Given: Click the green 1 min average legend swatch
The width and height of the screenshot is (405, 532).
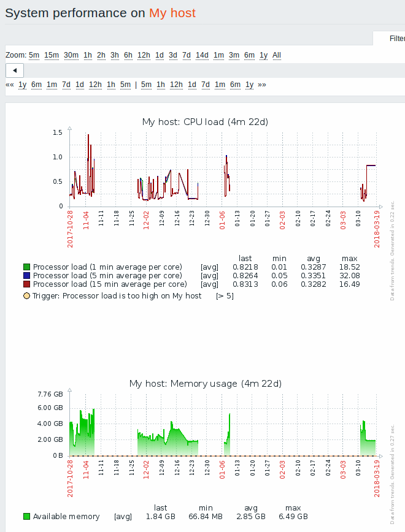Looking at the screenshot, I should coord(26,267).
